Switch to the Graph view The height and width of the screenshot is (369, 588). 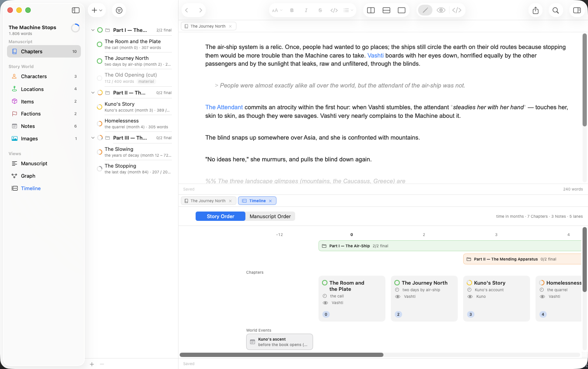44,176
